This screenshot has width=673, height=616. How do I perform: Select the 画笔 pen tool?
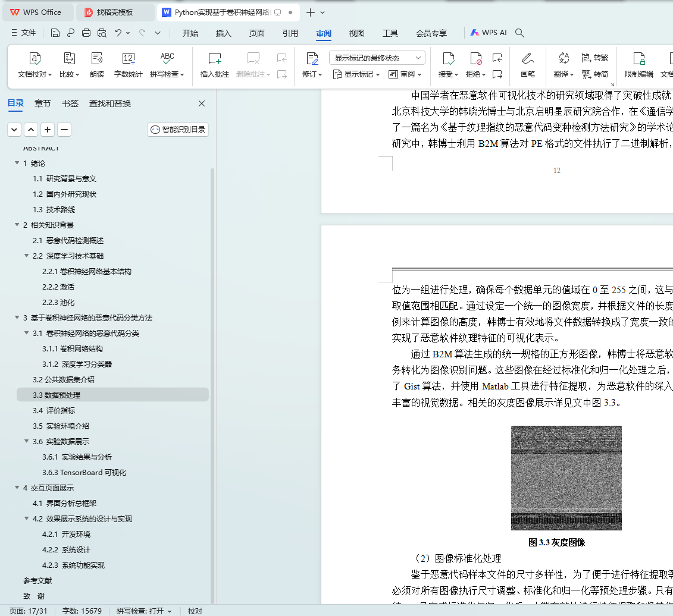point(527,65)
